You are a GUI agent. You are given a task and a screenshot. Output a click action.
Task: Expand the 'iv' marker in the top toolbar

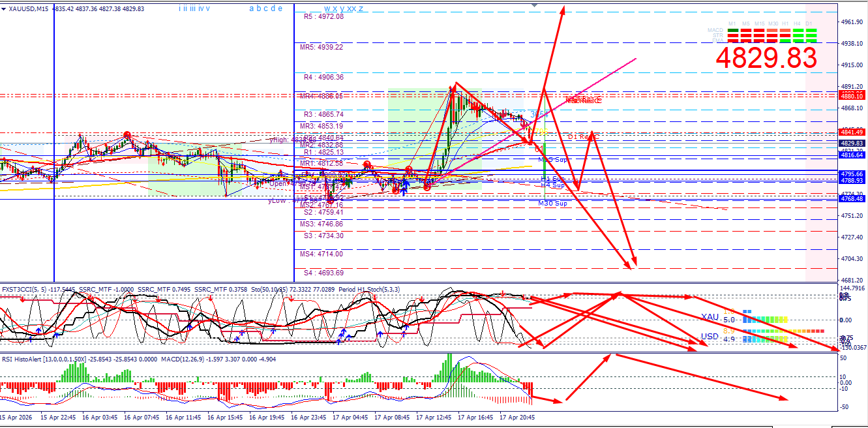[202, 8]
